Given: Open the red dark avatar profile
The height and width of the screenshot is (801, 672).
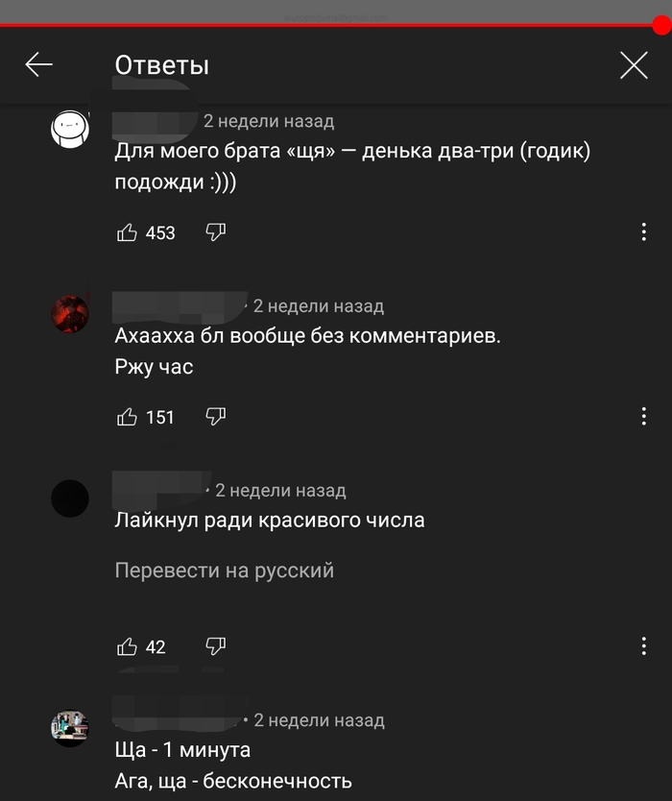Looking at the screenshot, I should point(70,314).
